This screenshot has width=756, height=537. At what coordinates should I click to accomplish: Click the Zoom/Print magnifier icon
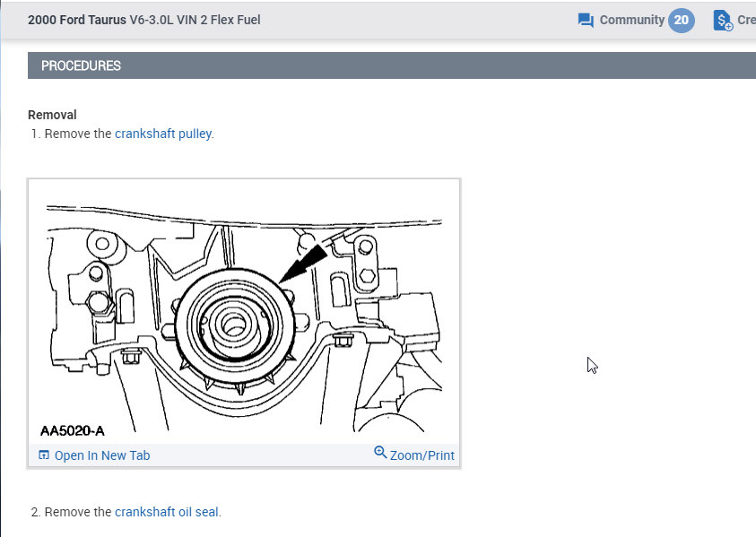point(380,453)
